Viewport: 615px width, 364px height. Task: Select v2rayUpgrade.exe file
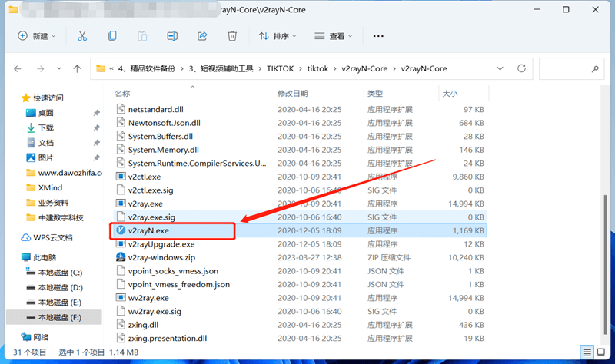click(161, 244)
